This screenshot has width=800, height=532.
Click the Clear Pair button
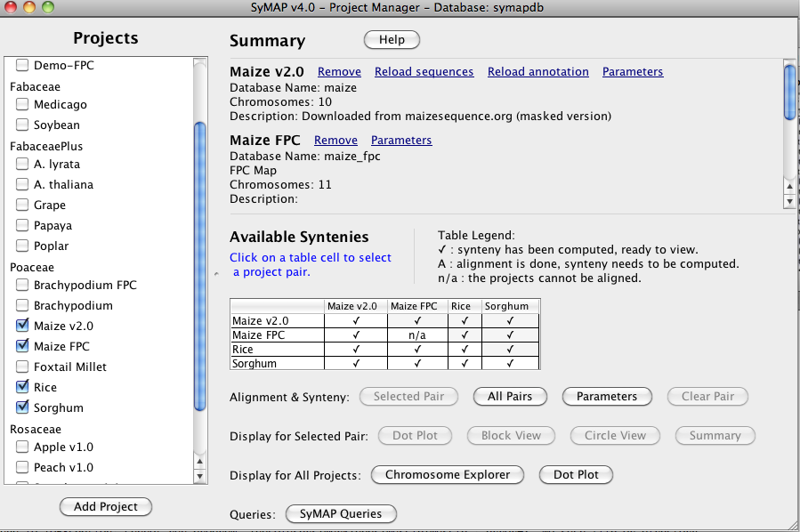(707, 396)
